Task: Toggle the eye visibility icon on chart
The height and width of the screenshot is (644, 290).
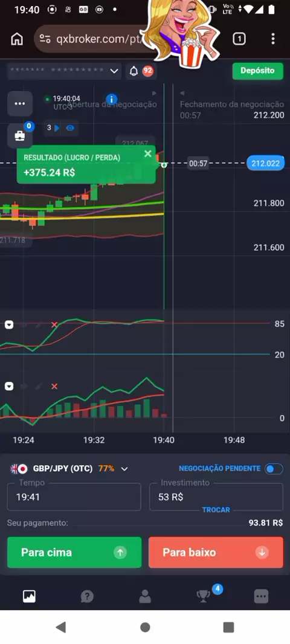Action: pos(70,127)
